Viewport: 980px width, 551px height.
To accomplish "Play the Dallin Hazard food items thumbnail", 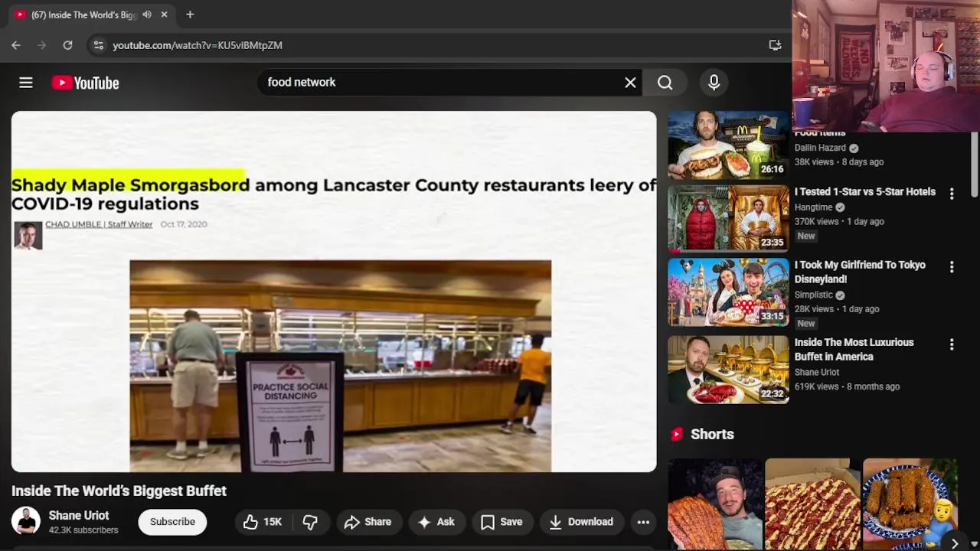I will 728,145.
